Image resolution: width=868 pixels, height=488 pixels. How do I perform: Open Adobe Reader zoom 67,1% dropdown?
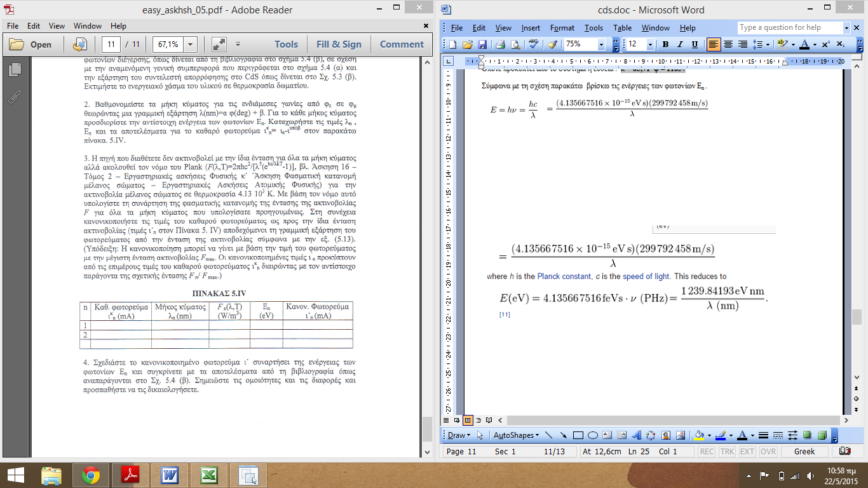click(191, 44)
